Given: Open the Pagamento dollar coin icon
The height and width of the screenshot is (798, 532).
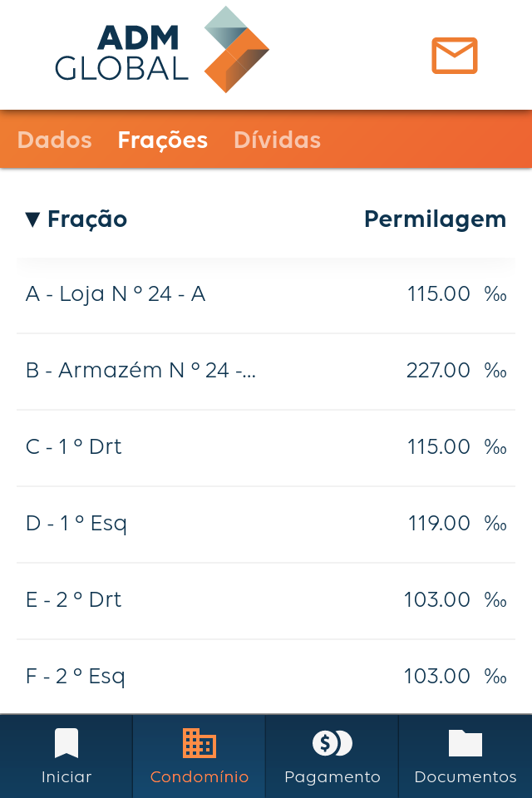Looking at the screenshot, I should (x=332, y=742).
